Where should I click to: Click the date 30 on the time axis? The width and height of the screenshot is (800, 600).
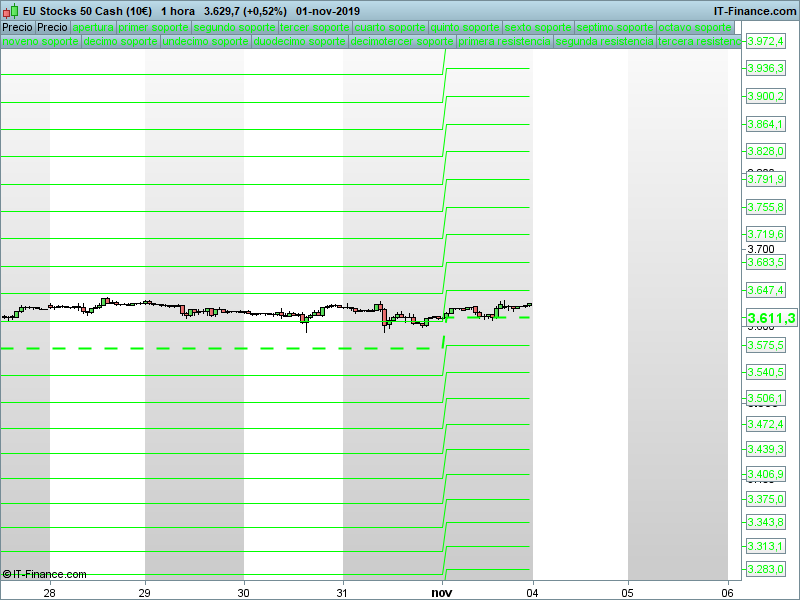(243, 593)
